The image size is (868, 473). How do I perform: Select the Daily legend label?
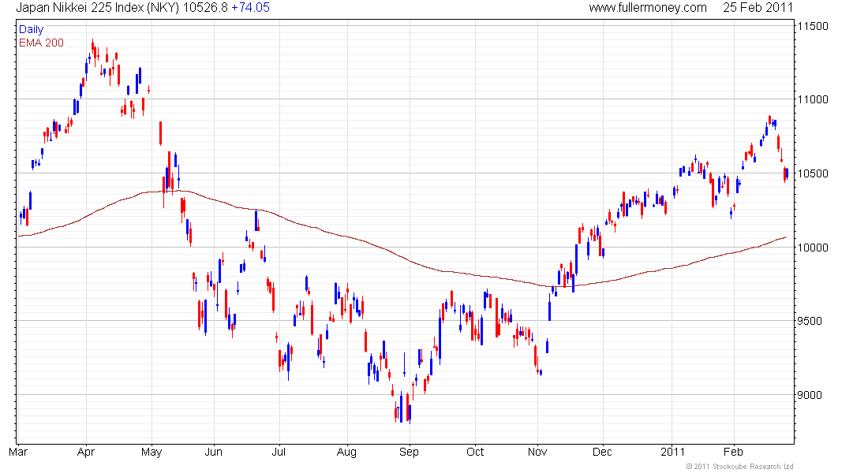point(31,29)
